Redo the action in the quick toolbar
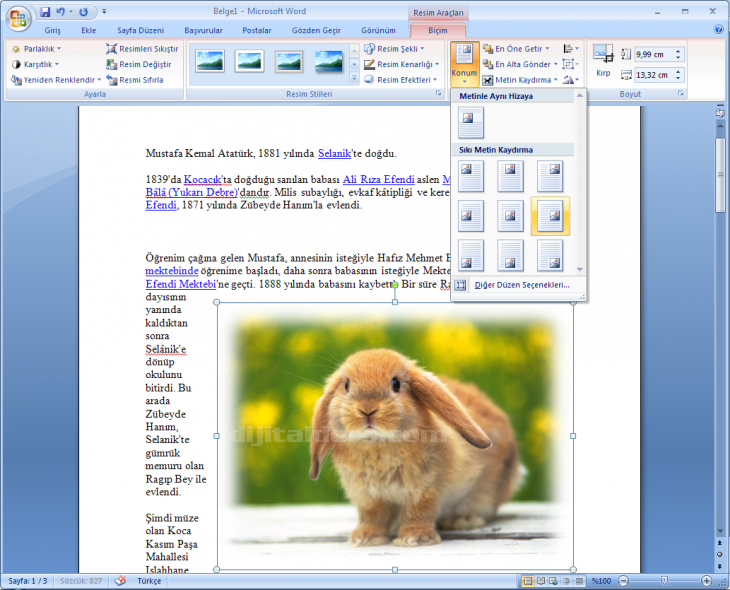The height and width of the screenshot is (590, 730). point(83,12)
